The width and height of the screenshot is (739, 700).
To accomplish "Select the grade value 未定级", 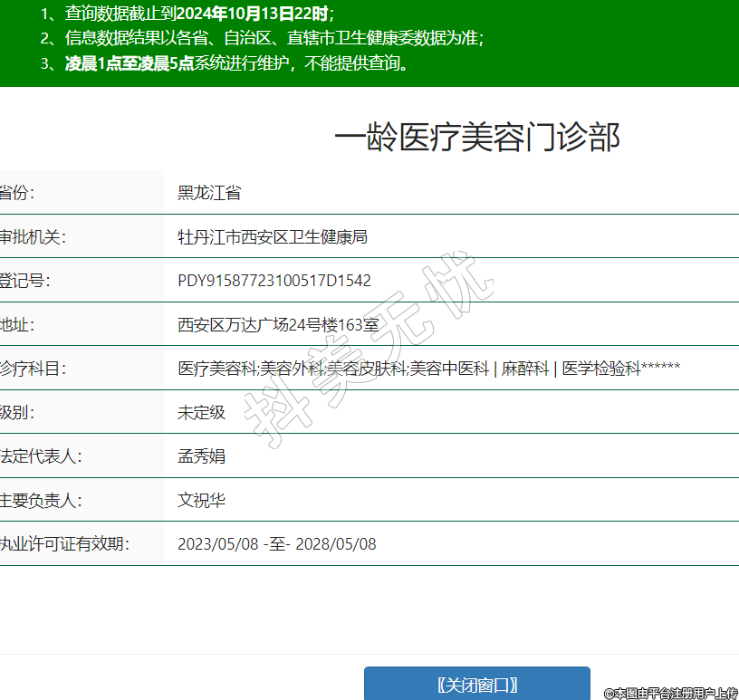I will (x=201, y=413).
